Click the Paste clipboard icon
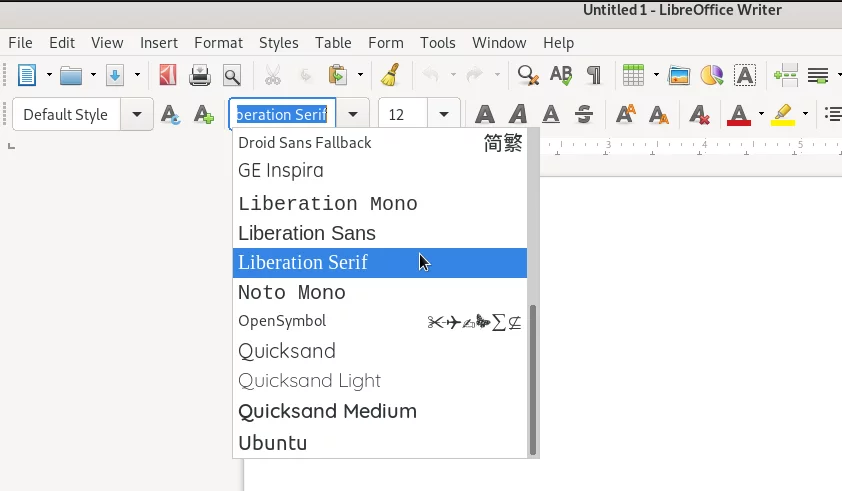Screen dimensions: 842x491 (x=338, y=75)
